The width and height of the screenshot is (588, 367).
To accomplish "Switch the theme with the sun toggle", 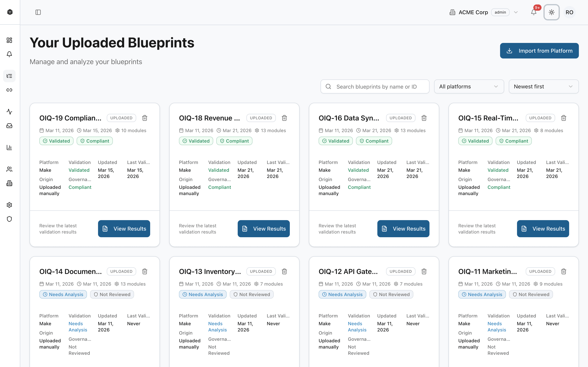I will click(552, 12).
